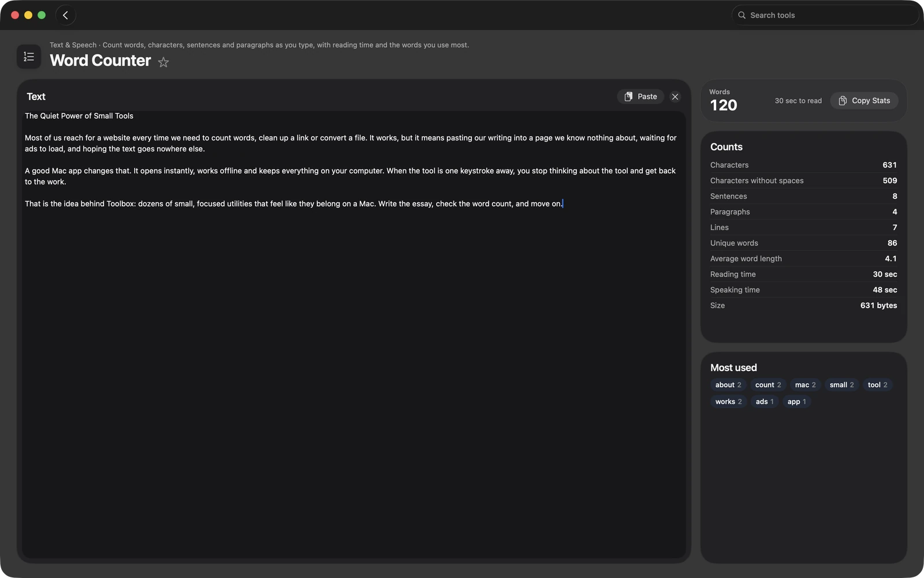924x578 pixels.
Task: Favorite Word Counter with the star icon
Action: tap(163, 62)
